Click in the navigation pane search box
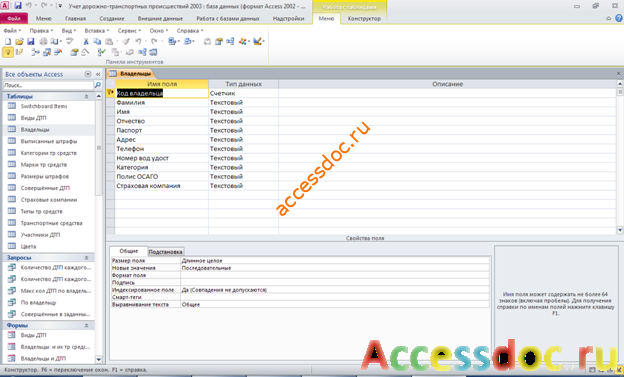 click(48, 85)
